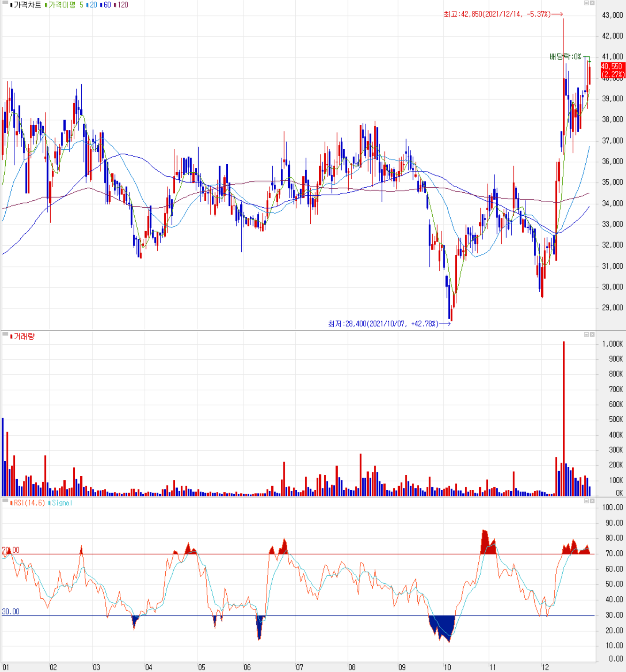Click the 2021/12/14 high candlestick wick

tap(563, 48)
